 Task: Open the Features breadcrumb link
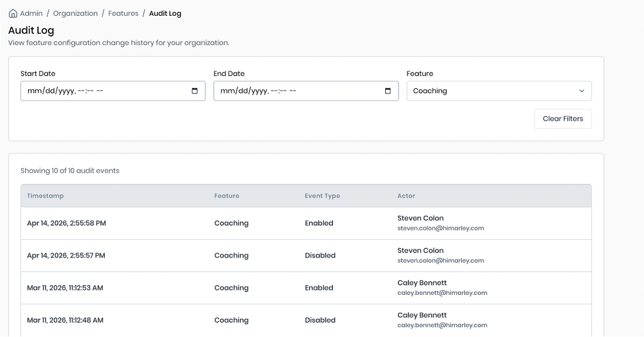click(x=123, y=13)
